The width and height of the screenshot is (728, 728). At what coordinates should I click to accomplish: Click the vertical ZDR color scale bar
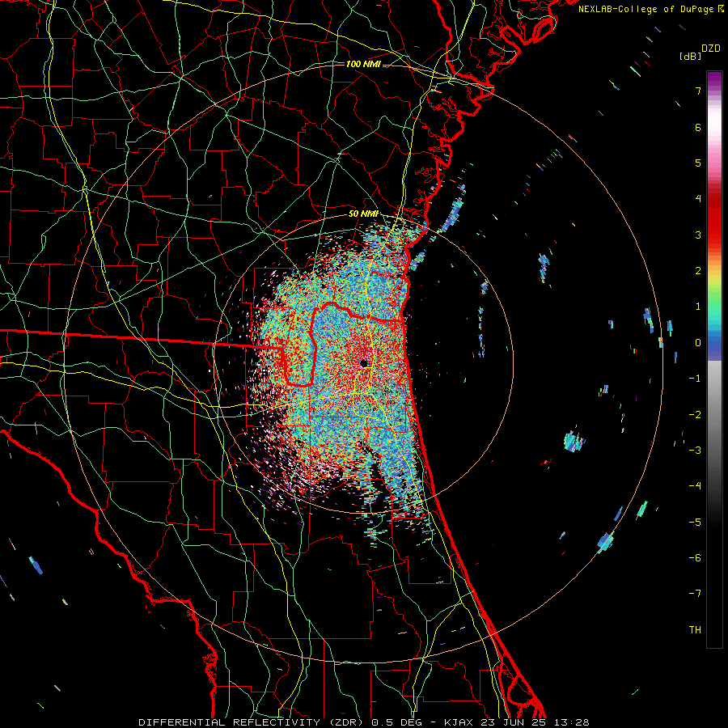[714, 360]
